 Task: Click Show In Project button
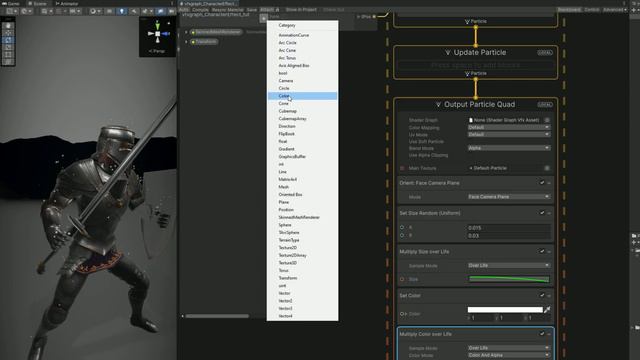pos(301,9)
